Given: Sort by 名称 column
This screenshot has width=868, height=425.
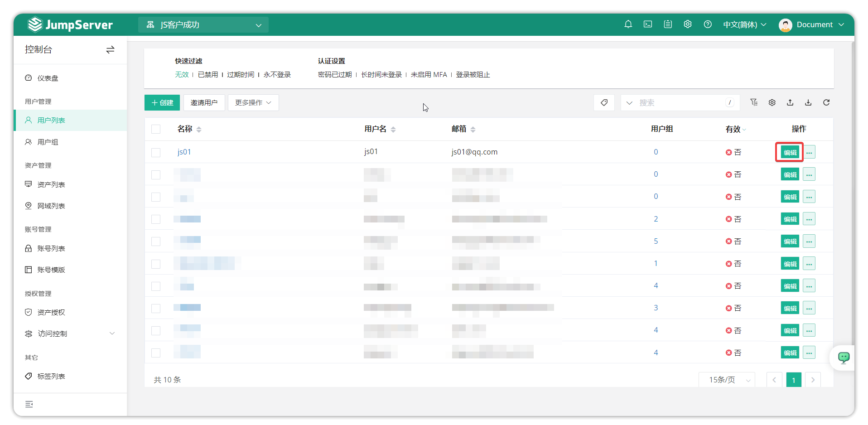Looking at the screenshot, I should pyautogui.click(x=199, y=130).
